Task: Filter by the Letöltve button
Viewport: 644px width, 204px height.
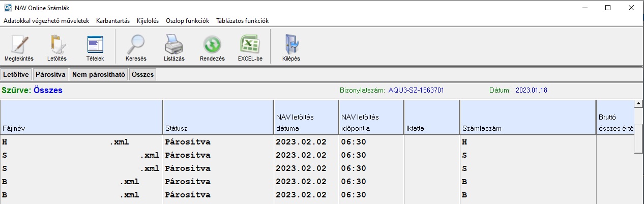Action: pyautogui.click(x=16, y=75)
